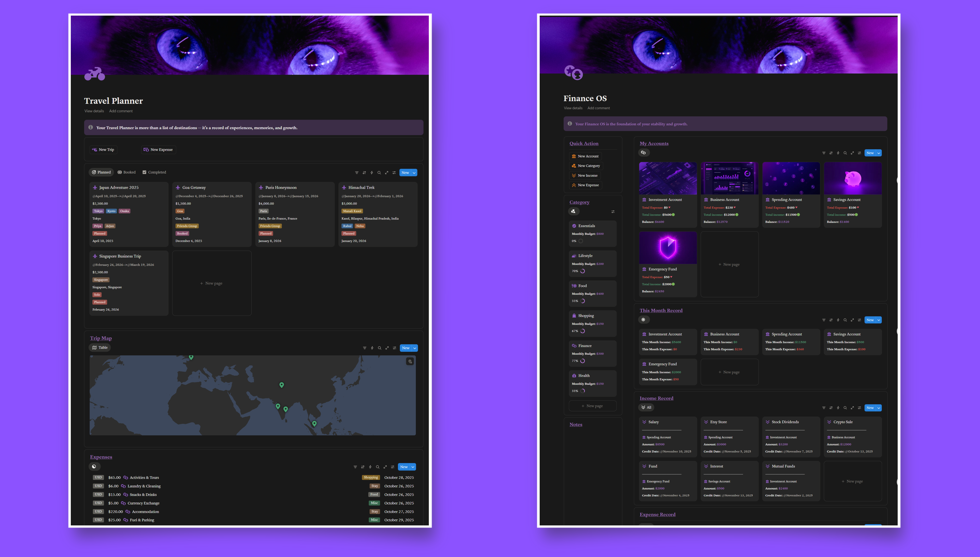Open automations lightning icon in Expenses toolbar
This screenshot has height=557, width=980.
(370, 467)
